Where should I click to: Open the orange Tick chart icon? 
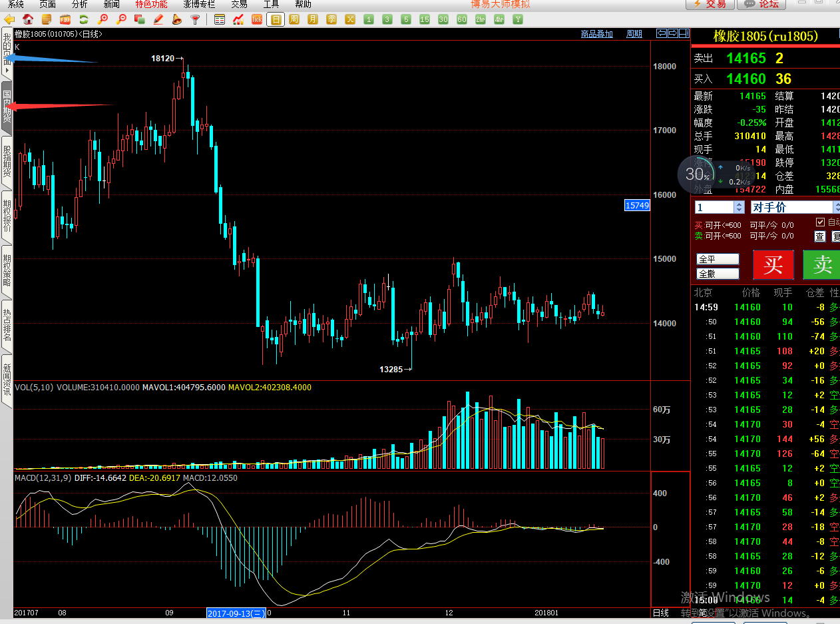click(257, 19)
